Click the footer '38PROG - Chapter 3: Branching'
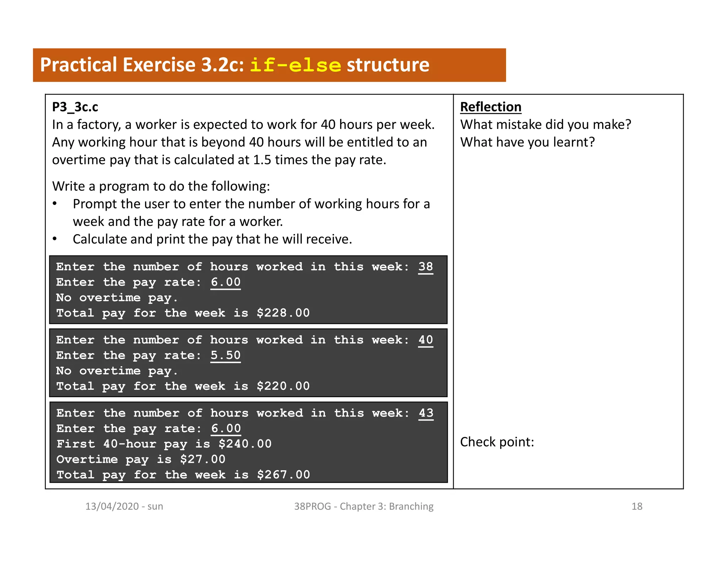This screenshot has width=728, height=562. [364, 506]
